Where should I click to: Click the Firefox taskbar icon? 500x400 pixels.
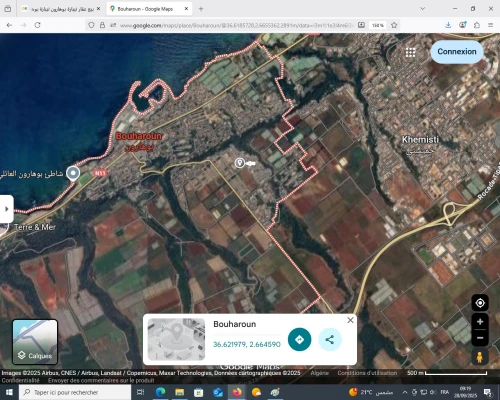point(237,392)
